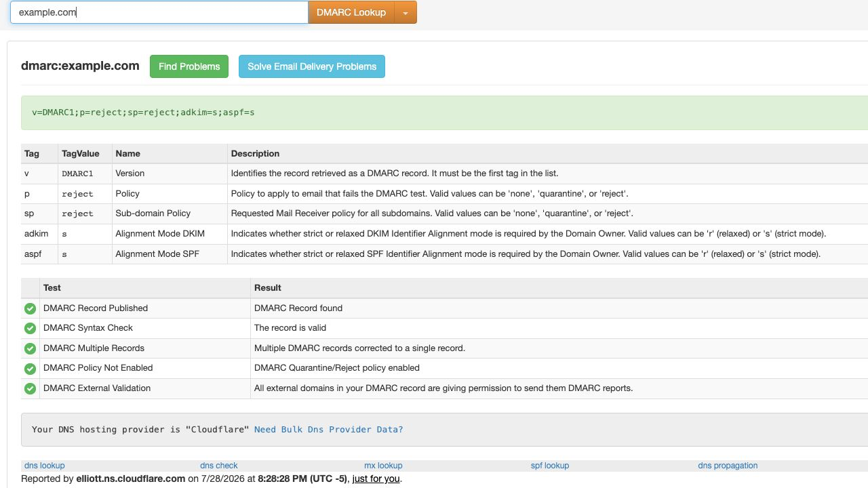Click the 'Multiple DMARC records corrected' result
Screen dimensions: 868x488
click(x=359, y=348)
